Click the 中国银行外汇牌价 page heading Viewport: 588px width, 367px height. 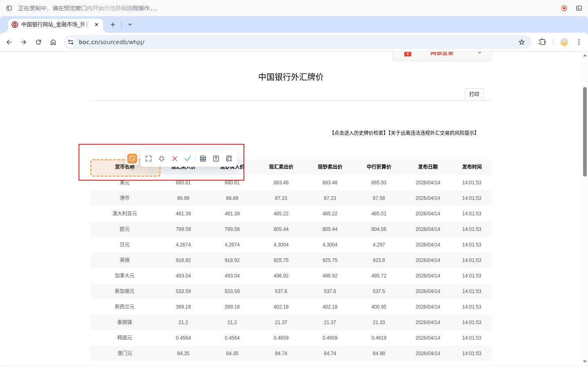[x=291, y=77]
